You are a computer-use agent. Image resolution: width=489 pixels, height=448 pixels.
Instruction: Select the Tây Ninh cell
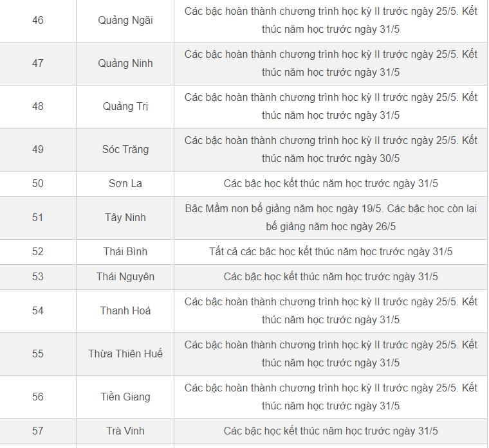click(x=125, y=218)
